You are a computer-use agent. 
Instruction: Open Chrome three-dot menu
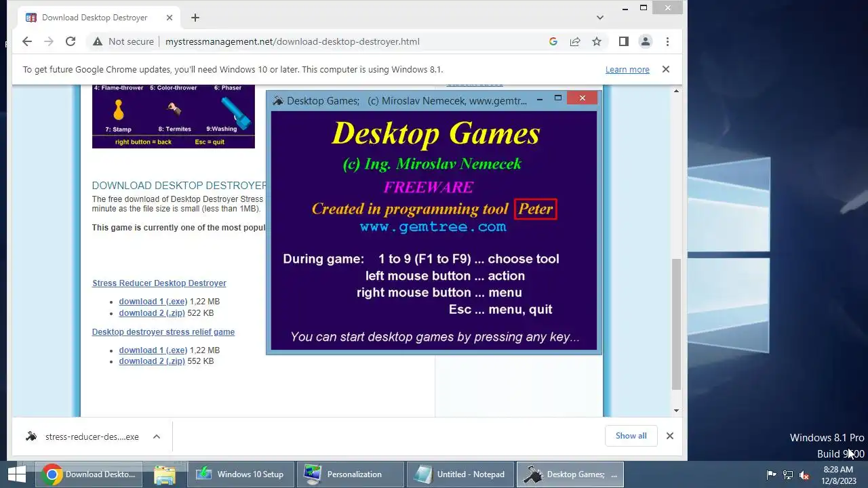(667, 41)
